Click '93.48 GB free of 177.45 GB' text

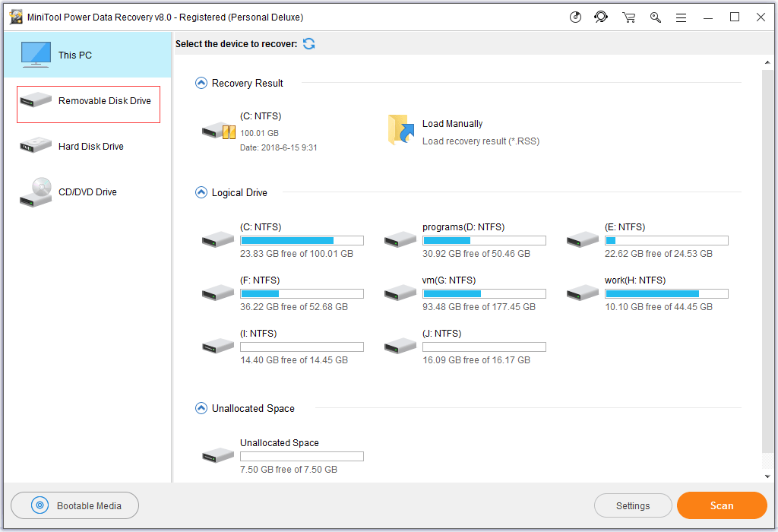[x=479, y=307]
